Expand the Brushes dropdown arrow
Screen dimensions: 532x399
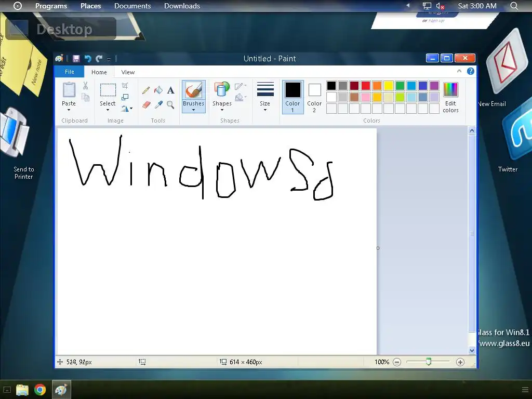coord(193,110)
